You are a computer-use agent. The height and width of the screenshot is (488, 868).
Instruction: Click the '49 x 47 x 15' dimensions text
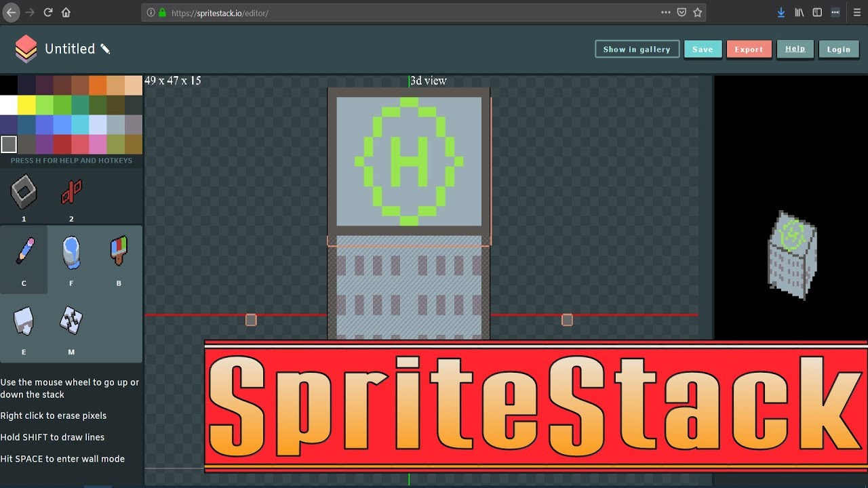(x=173, y=81)
